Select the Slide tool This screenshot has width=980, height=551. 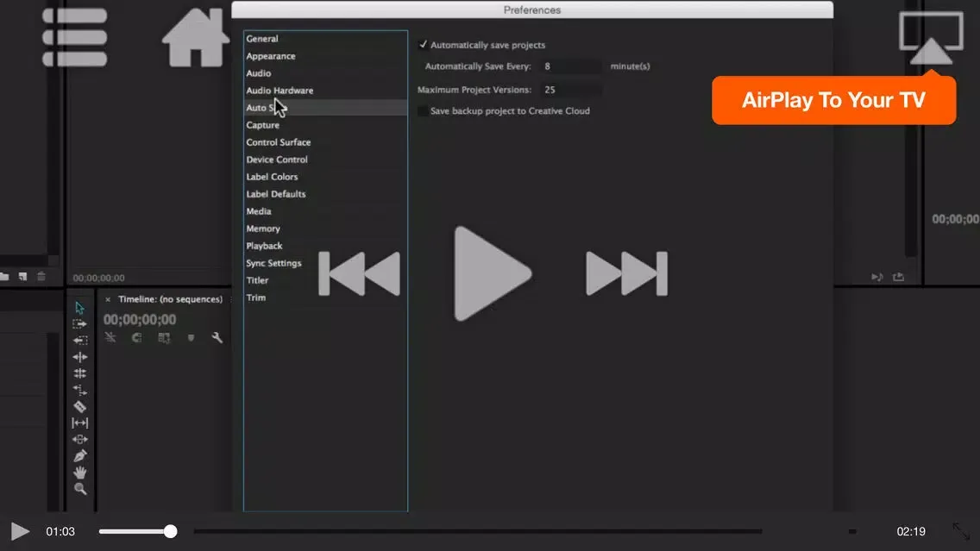point(80,440)
